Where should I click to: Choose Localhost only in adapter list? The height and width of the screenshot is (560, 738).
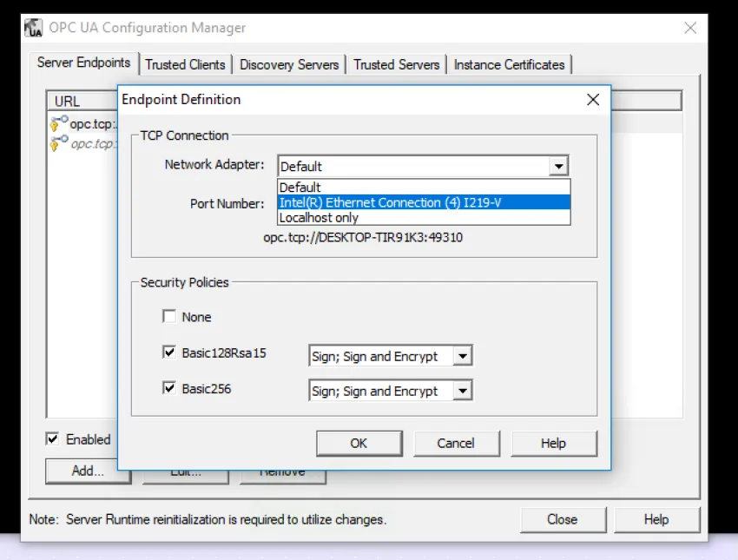tap(424, 217)
